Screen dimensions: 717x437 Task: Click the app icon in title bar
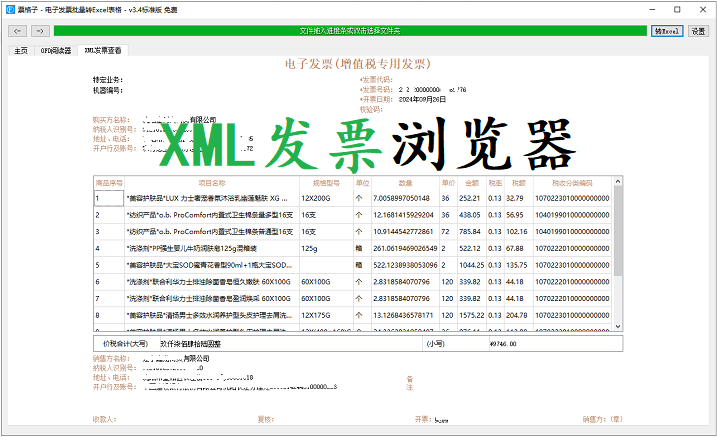click(x=9, y=8)
